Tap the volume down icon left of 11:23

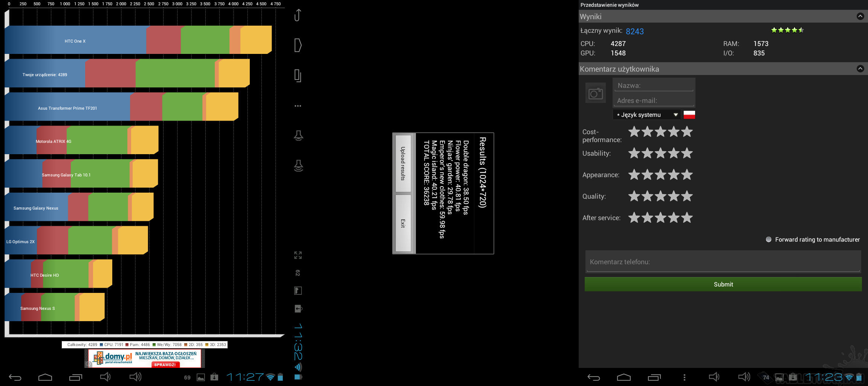714,377
